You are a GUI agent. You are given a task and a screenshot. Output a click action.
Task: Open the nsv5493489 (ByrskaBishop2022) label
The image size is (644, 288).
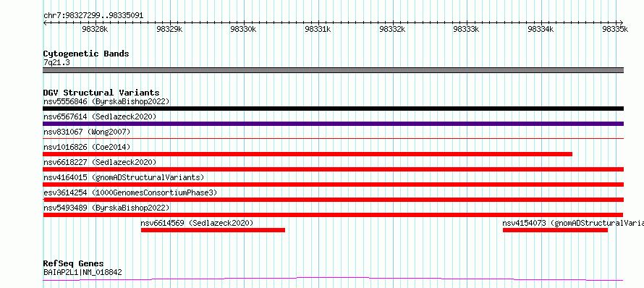point(106,208)
